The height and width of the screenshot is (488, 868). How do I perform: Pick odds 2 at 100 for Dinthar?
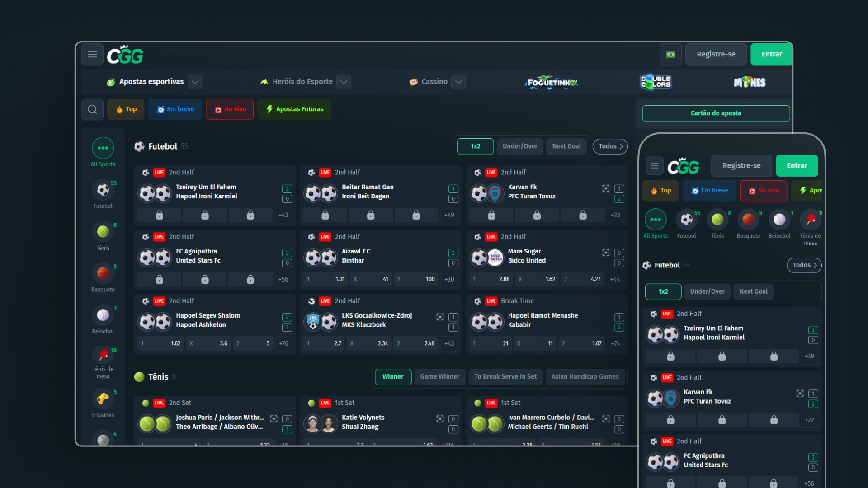(416, 279)
